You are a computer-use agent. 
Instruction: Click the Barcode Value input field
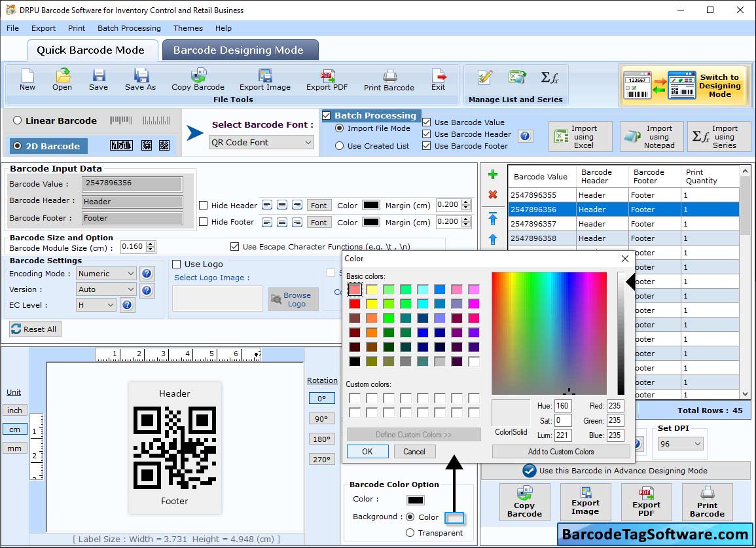tap(133, 183)
